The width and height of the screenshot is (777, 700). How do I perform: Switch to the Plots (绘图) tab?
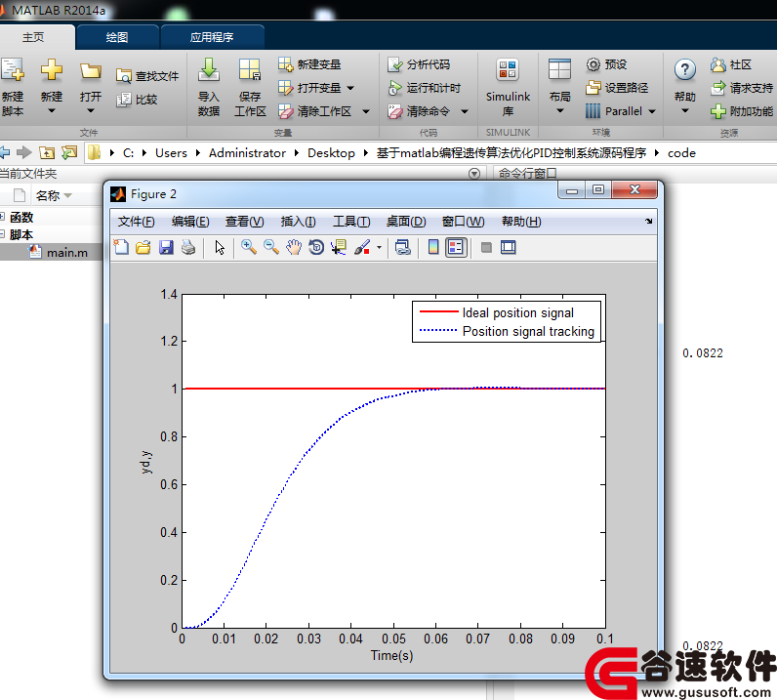(117, 37)
